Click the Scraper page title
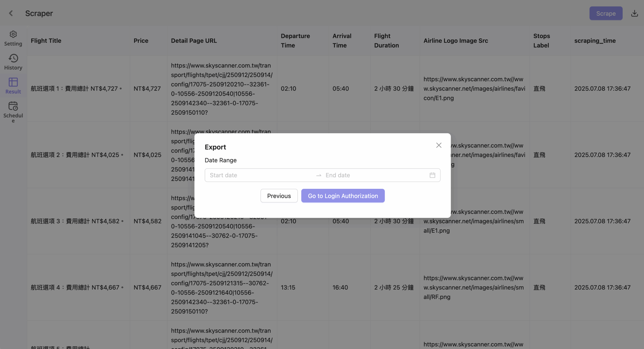This screenshot has width=644, height=349. [39, 13]
